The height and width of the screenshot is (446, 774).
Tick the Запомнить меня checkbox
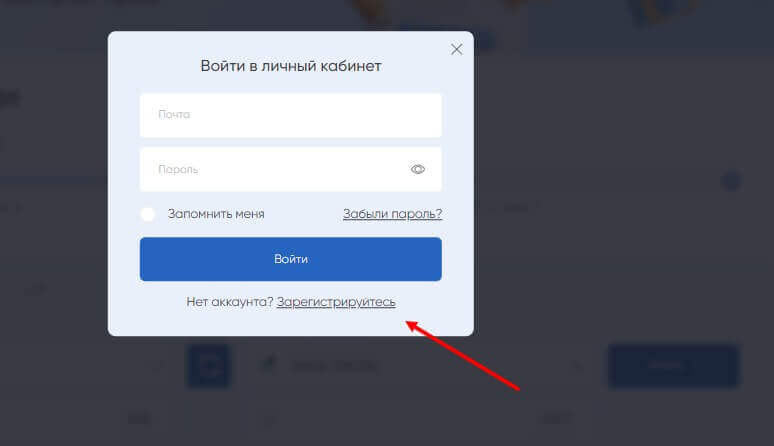pyautogui.click(x=148, y=214)
